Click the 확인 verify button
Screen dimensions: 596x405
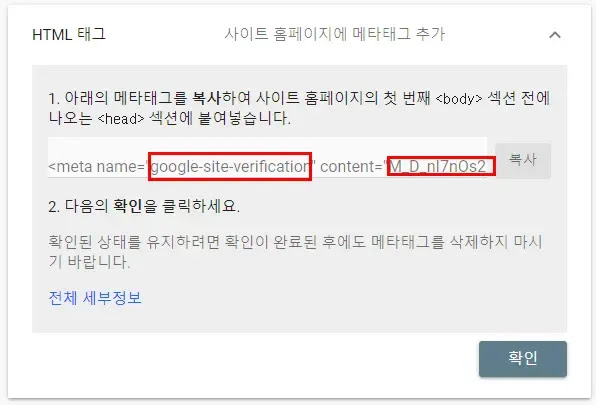523,359
